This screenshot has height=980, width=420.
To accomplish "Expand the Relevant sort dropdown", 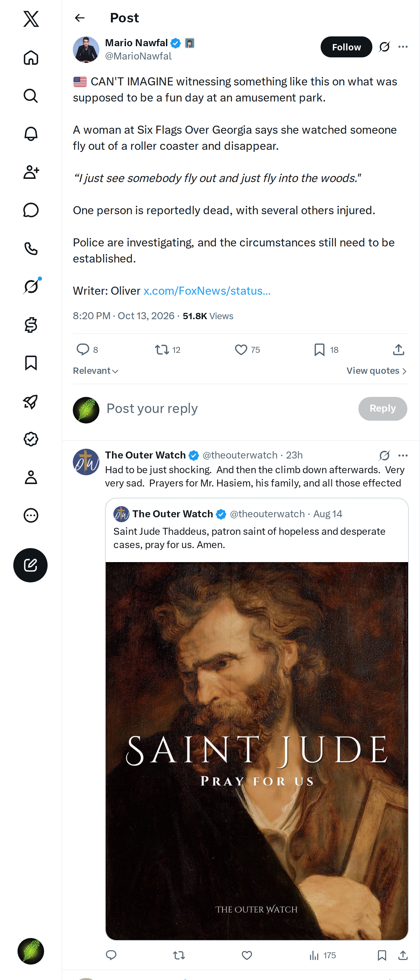I will pyautogui.click(x=96, y=371).
